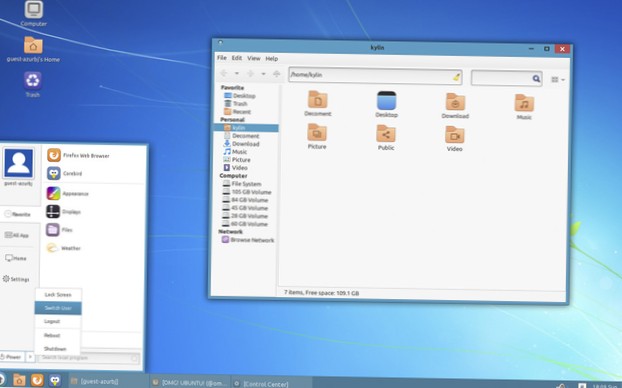Screen dimensions: 622x388
Task: Go forward in the file manager
Action: [x=250, y=74]
